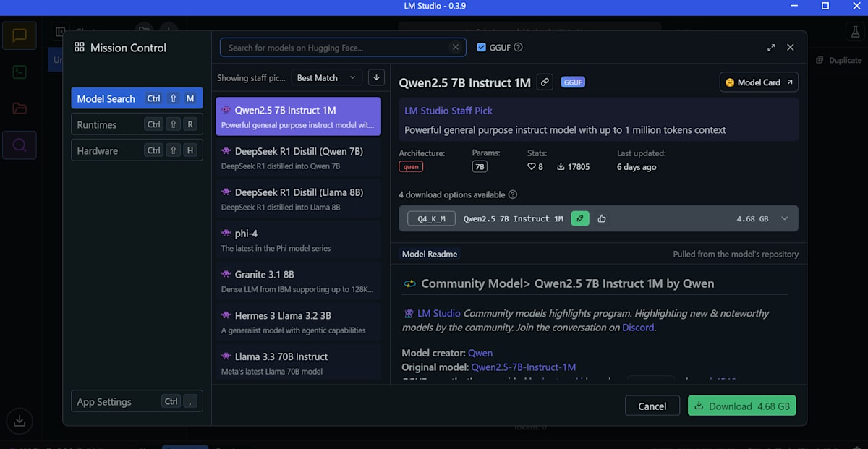The width and height of the screenshot is (868, 449).
Task: Click the thumbs-up icon on Q4_K_M row
Action: point(602,218)
